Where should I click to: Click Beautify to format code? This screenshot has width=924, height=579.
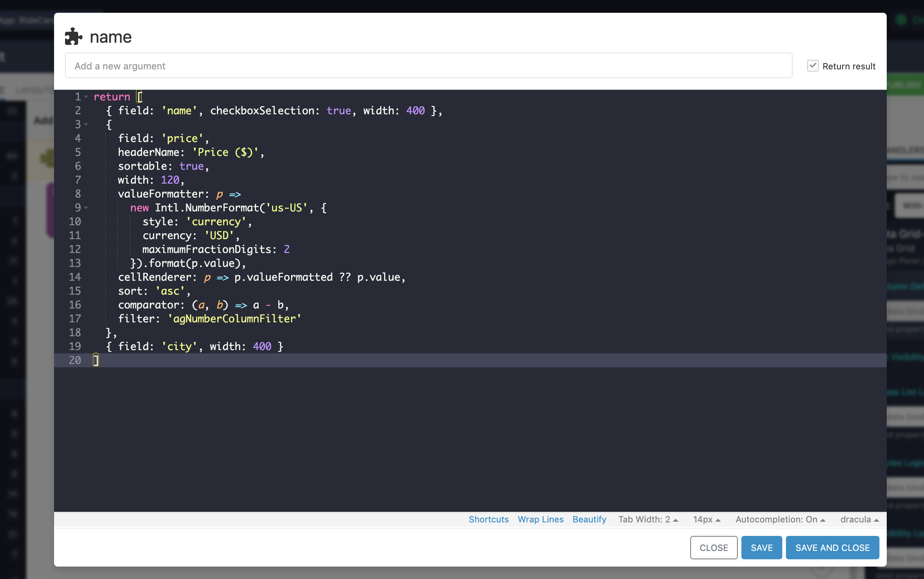point(589,519)
